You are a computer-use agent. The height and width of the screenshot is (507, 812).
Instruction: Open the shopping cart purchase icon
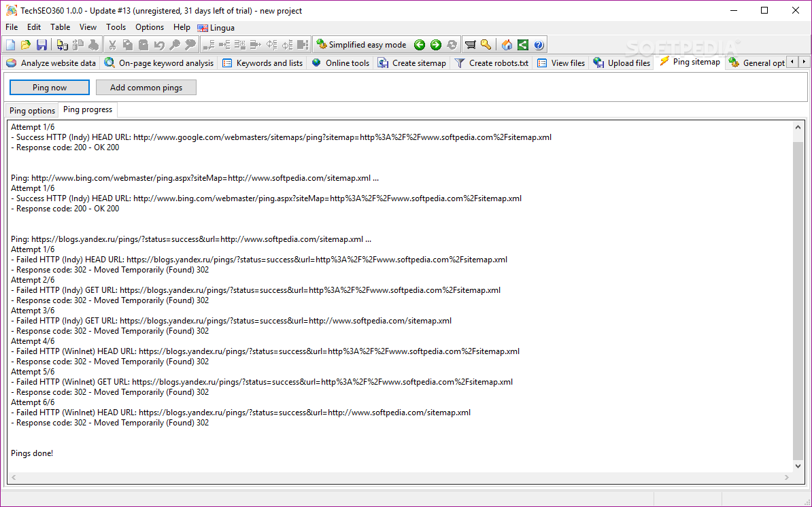[470, 45]
